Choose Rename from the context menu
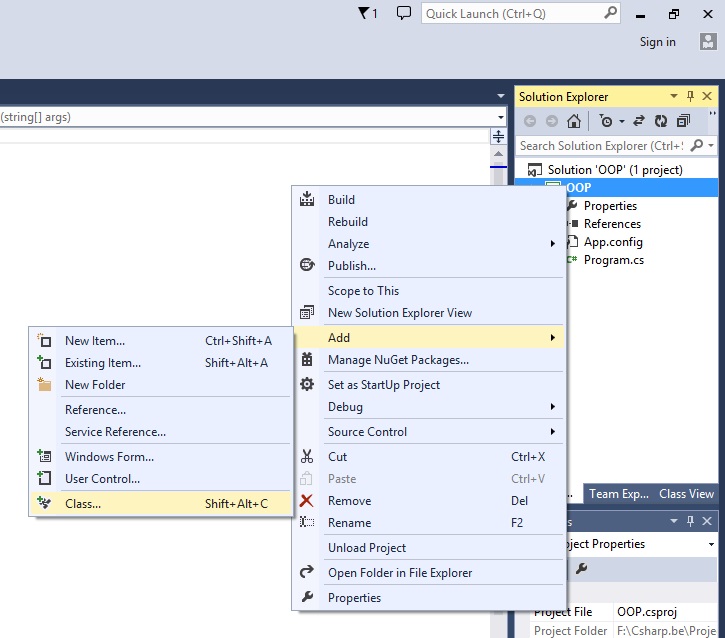Viewport: 725px width, 638px height. point(428,523)
